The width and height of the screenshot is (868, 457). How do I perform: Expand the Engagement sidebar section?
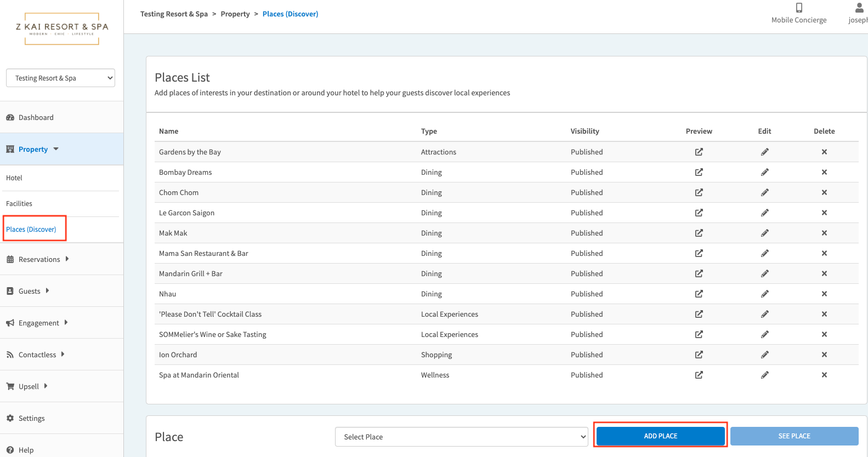pos(38,323)
